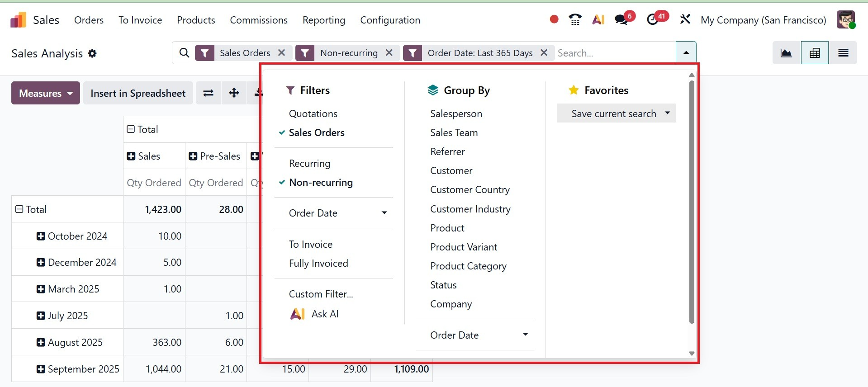The width and height of the screenshot is (868, 387).
Task: Click expand all arrows icon
Action: [234, 93]
